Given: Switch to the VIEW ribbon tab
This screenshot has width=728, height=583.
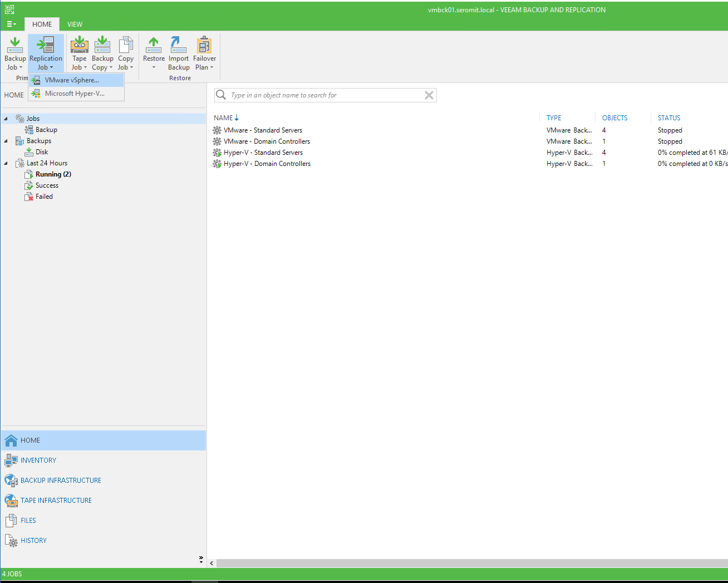Looking at the screenshot, I should (x=75, y=24).
